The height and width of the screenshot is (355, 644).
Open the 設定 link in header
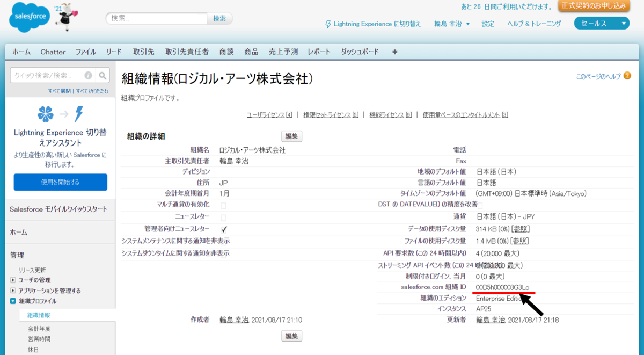488,24
